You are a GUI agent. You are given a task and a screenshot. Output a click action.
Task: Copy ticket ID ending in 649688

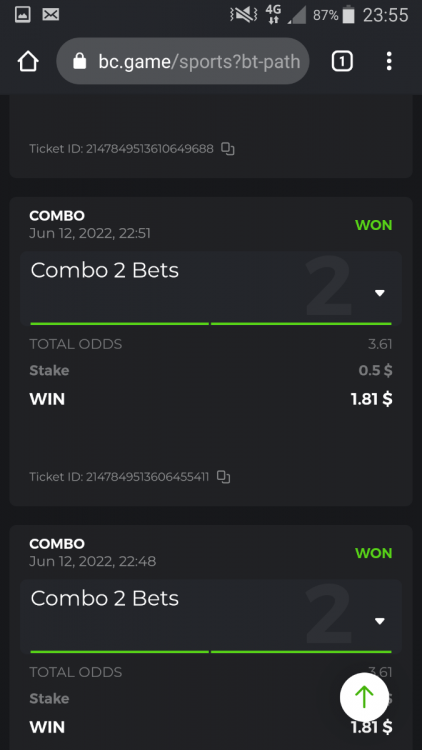click(x=228, y=149)
